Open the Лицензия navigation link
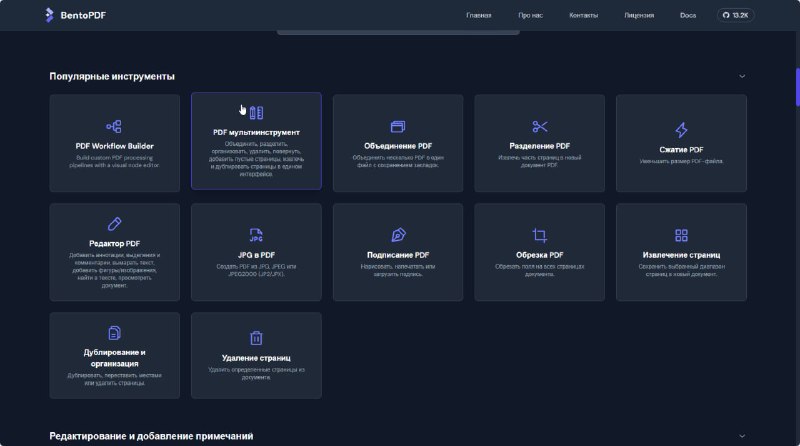The image size is (800, 446). click(639, 15)
